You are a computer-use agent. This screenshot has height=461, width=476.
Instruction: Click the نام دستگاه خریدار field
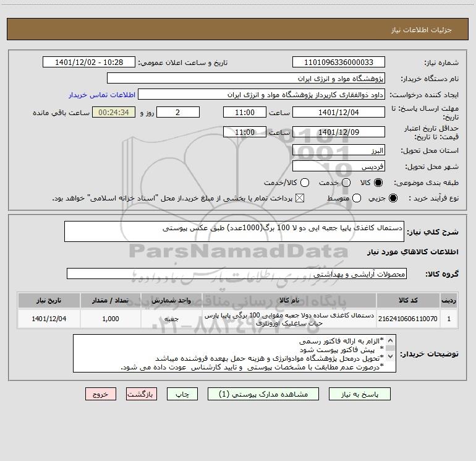[x=246, y=78]
